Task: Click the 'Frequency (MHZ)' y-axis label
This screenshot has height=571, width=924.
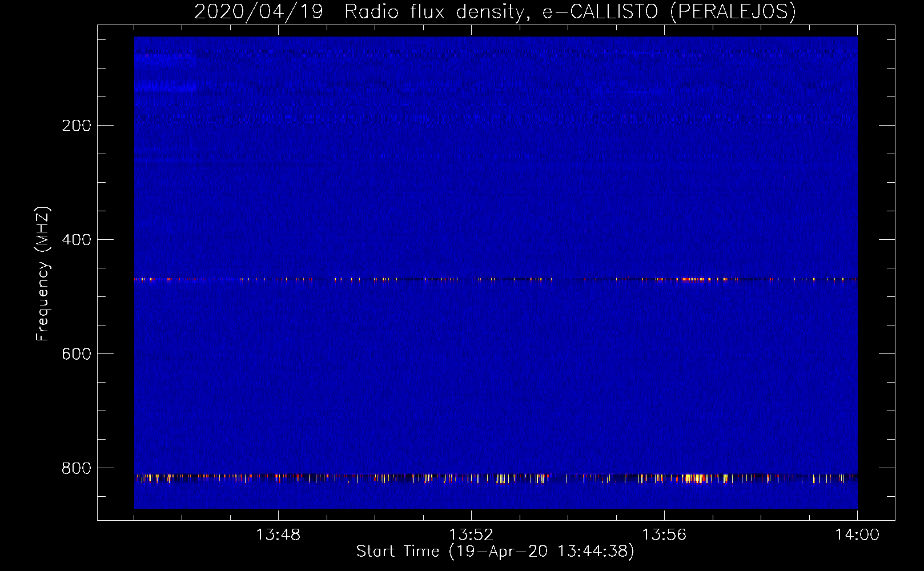Action: click(43, 274)
